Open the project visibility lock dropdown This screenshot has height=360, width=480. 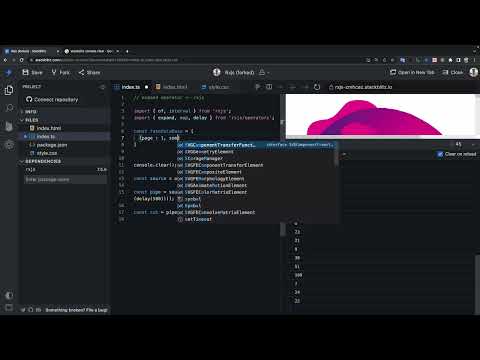[264, 72]
